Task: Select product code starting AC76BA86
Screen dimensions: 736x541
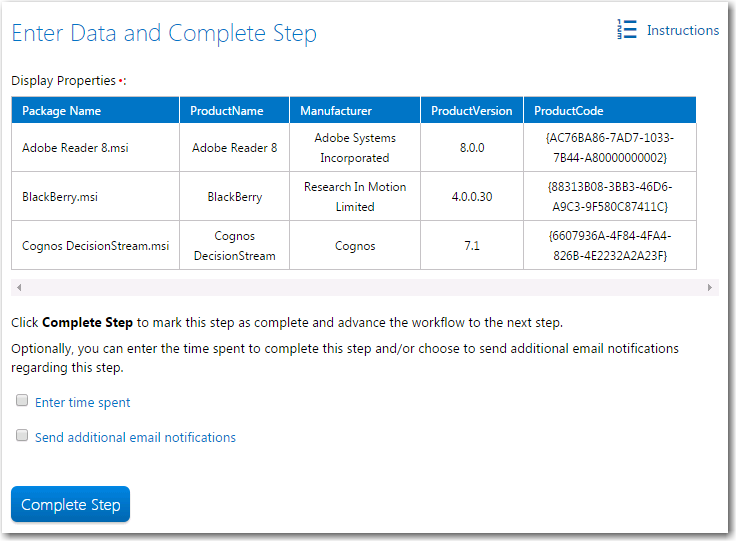Action: 610,148
